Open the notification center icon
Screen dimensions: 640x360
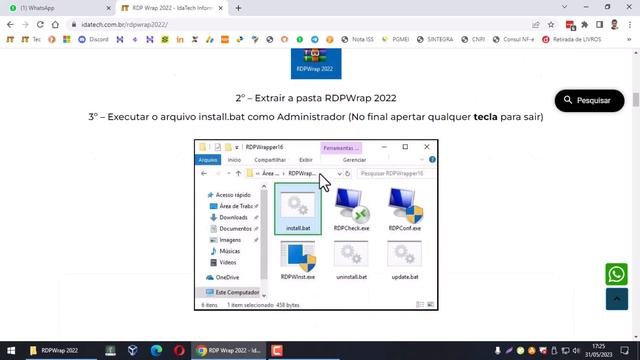pyautogui.click(x=624, y=351)
